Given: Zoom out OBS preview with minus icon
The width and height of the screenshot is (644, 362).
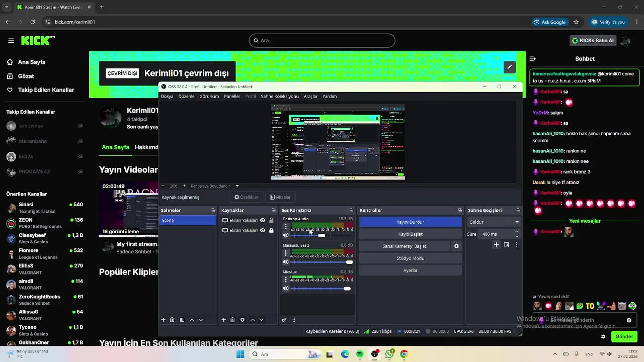Looking at the screenshot, I should pos(163,186).
